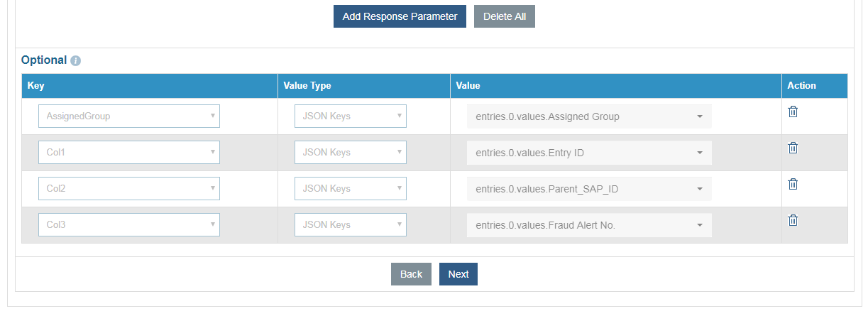Open Value Type dropdown for AssignedGroup row
The image size is (868, 316).
(351, 116)
